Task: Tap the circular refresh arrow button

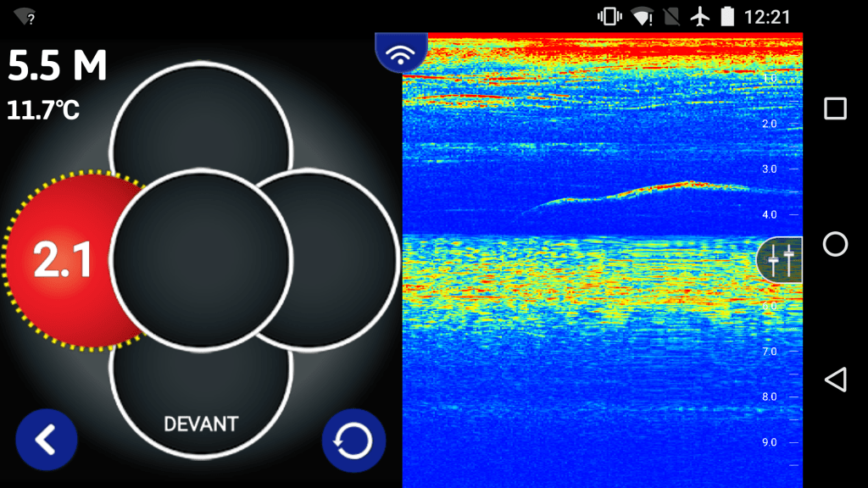Action: [x=353, y=441]
